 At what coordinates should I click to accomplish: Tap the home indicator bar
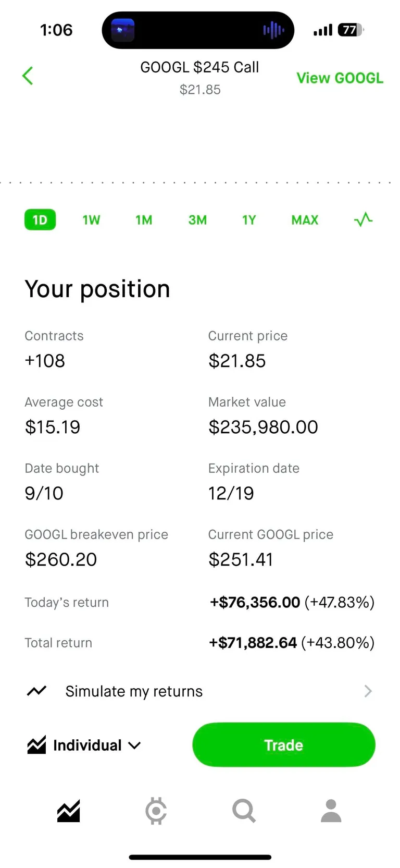[199, 857]
